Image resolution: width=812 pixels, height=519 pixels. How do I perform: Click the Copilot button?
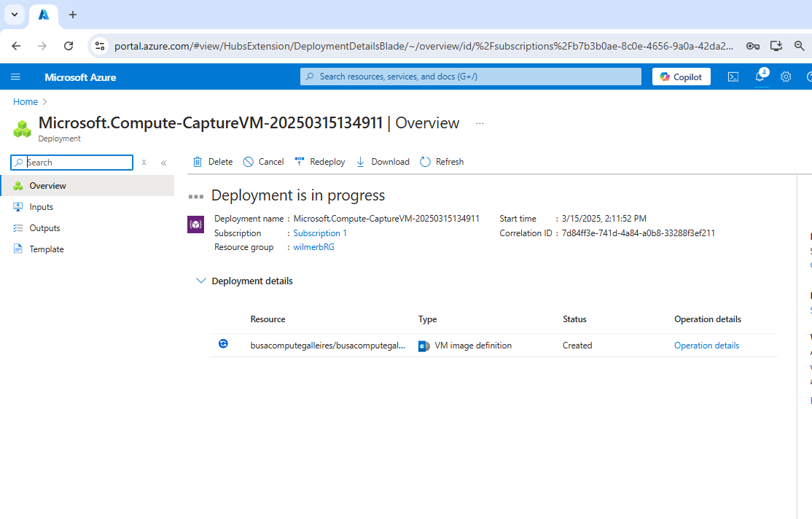[681, 77]
